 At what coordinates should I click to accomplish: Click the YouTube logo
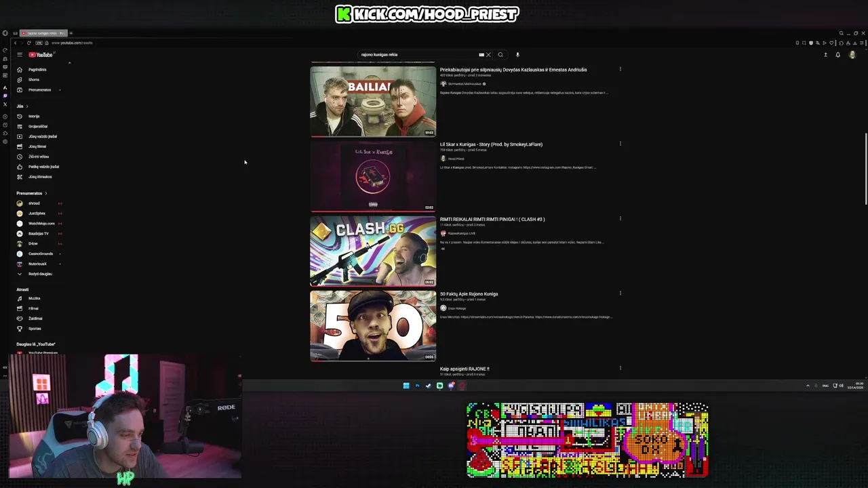pyautogui.click(x=41, y=55)
